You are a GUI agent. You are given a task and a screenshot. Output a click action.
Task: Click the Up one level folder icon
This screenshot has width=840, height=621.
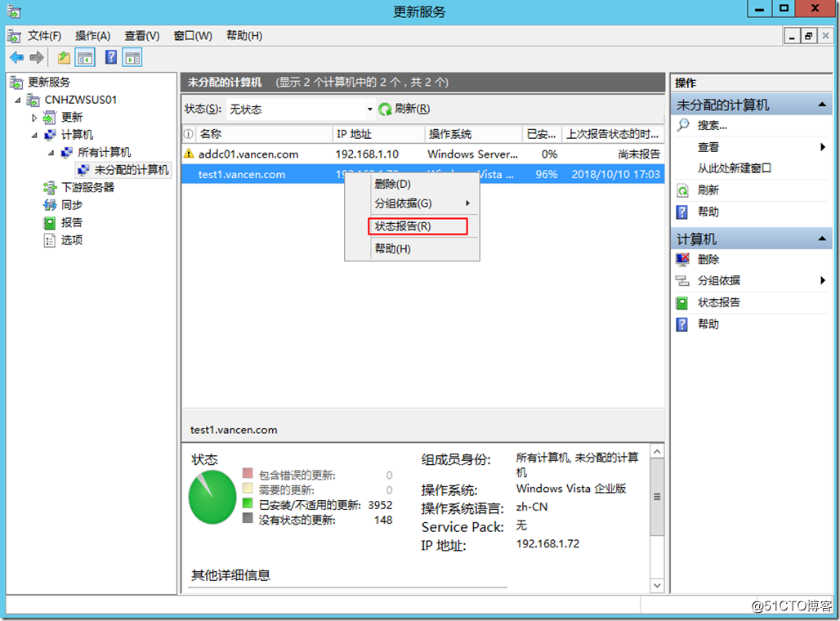[x=65, y=57]
